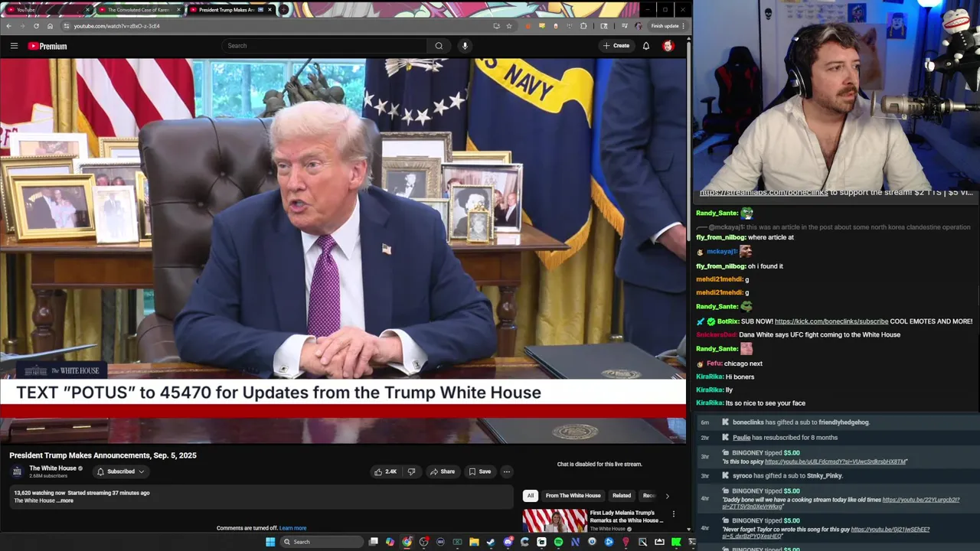Dislike the video with thumbs down
The width and height of the screenshot is (980, 551).
pyautogui.click(x=411, y=471)
